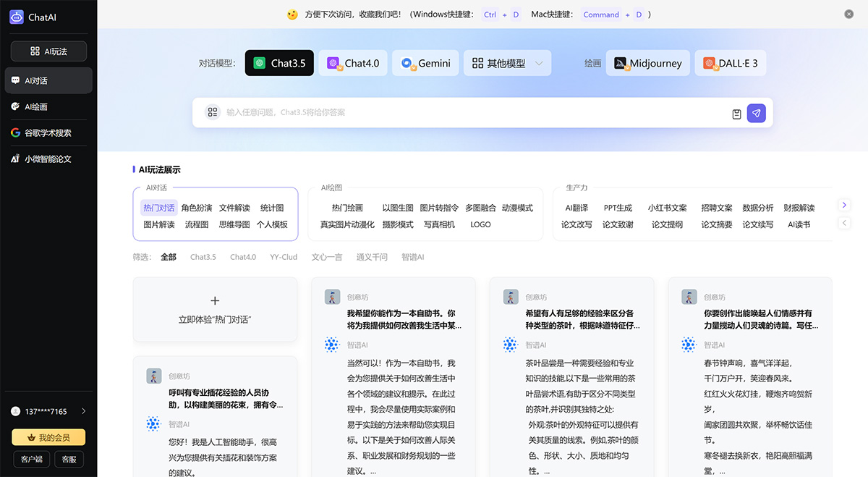868x477 pixels.
Task: Open AI绘画 from the left sidebar
Action: click(x=17, y=106)
